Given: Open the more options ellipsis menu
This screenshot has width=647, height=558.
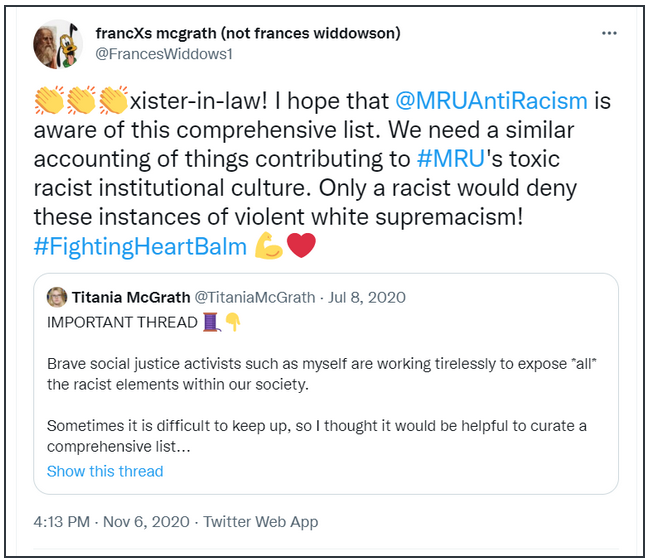Looking at the screenshot, I should click(x=609, y=33).
